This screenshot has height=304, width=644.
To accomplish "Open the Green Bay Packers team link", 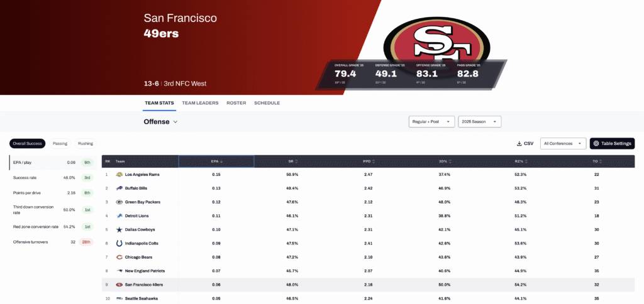I will click(x=143, y=202).
